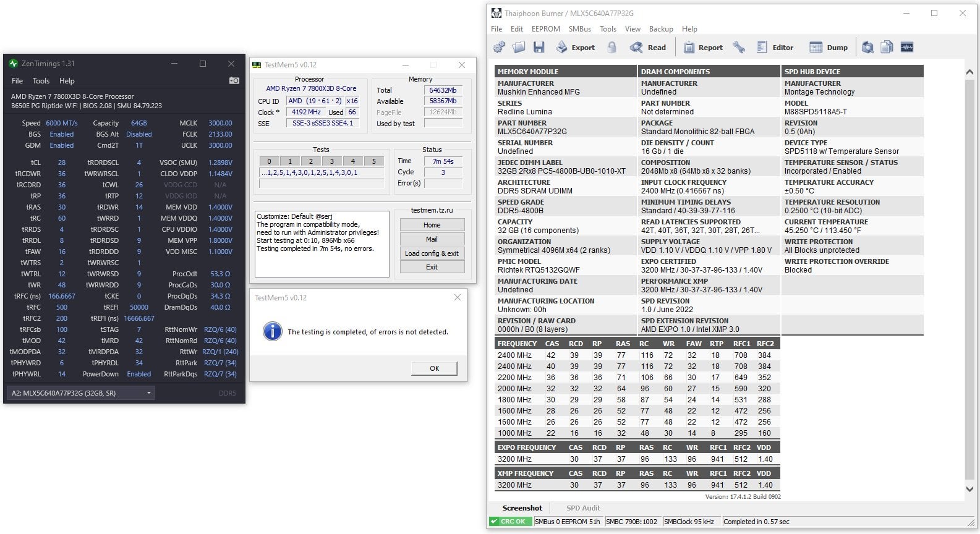Viewport: 980px width, 534px height.
Task: Click the Completed in 0.57 sec status entry
Action: coord(756,522)
